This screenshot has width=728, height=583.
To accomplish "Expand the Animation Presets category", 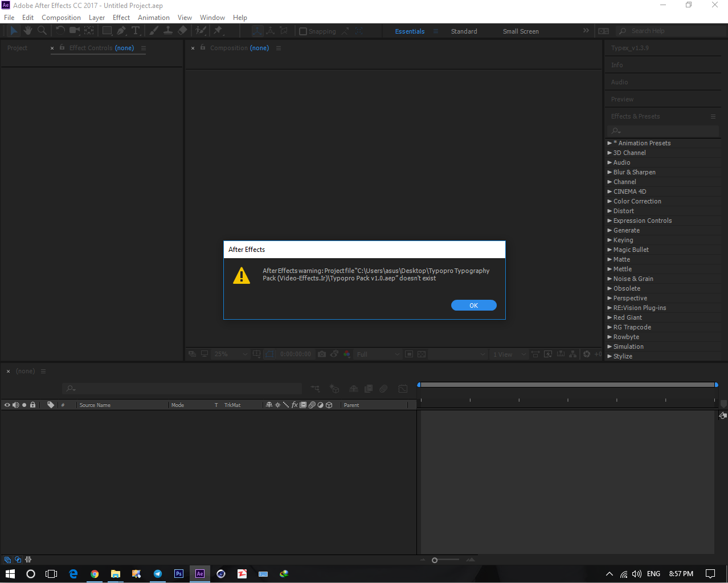I will pos(610,143).
